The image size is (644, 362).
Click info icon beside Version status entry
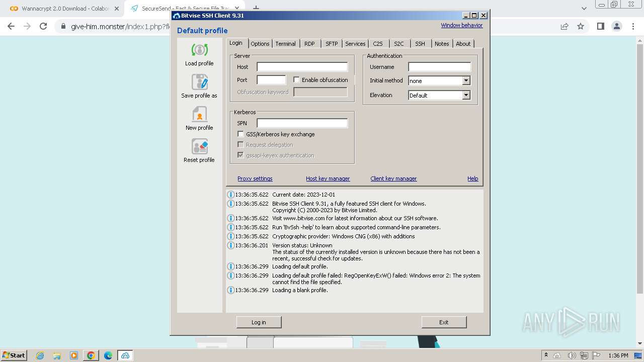[231, 245]
